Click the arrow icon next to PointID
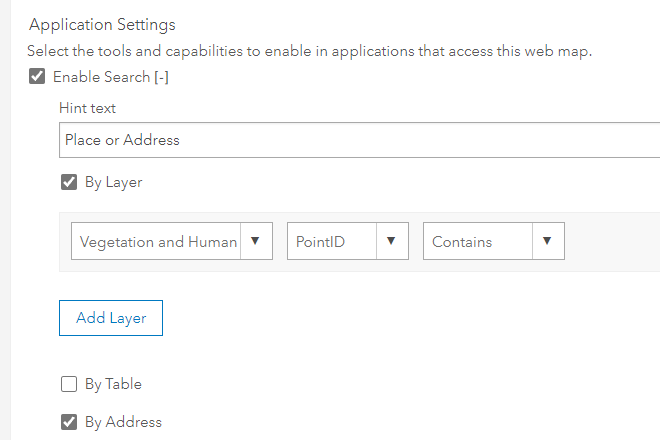This screenshot has height=440, width=660. coord(391,241)
